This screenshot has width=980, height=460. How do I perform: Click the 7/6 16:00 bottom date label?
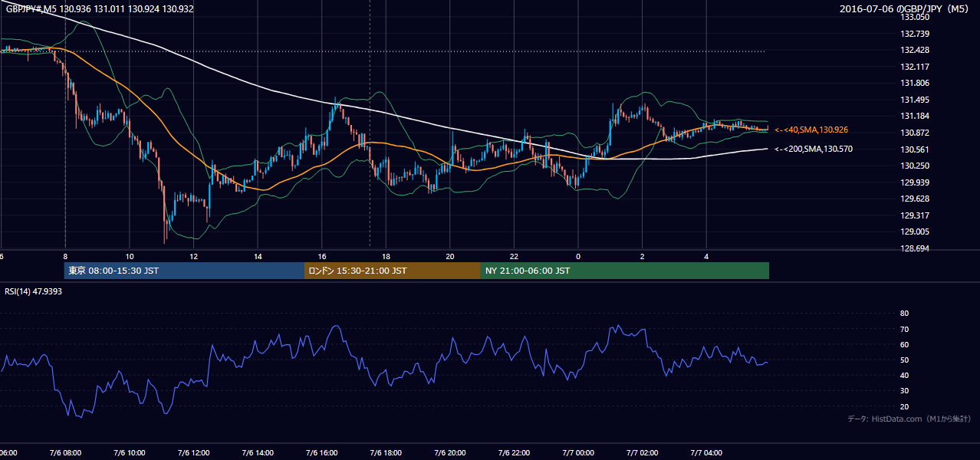coord(322,452)
